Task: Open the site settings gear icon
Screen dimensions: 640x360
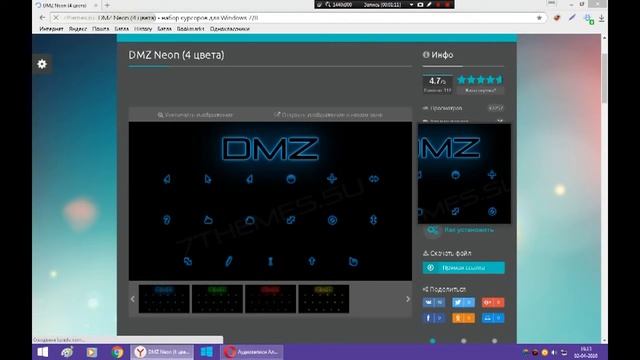Action: pyautogui.click(x=42, y=64)
